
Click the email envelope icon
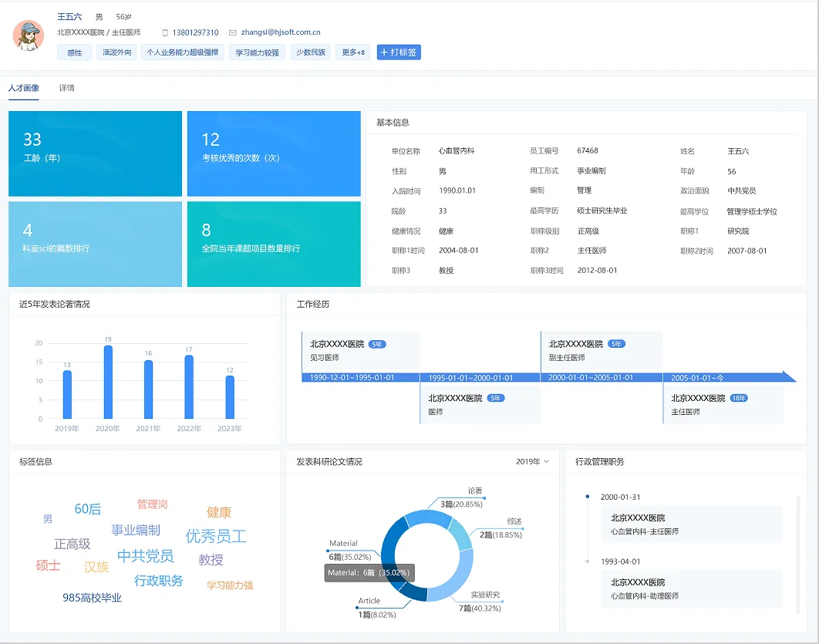(x=233, y=33)
